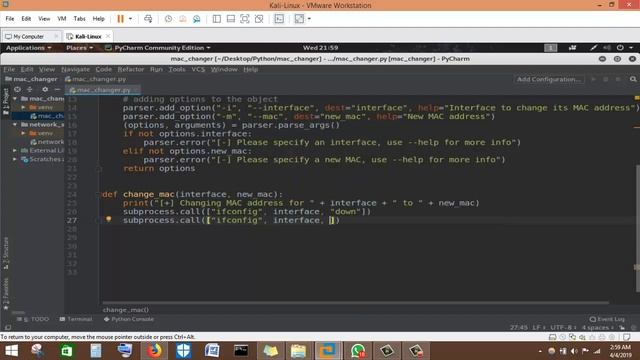The width and height of the screenshot is (640, 360).
Task: Click the mac_changer breadcrumb folder
Action: coord(31,79)
